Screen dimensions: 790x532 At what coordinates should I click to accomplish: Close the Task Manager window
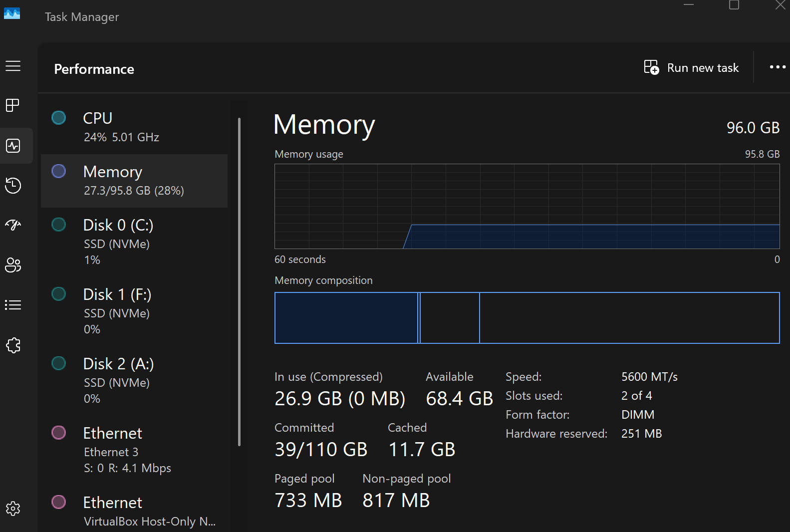(780, 5)
